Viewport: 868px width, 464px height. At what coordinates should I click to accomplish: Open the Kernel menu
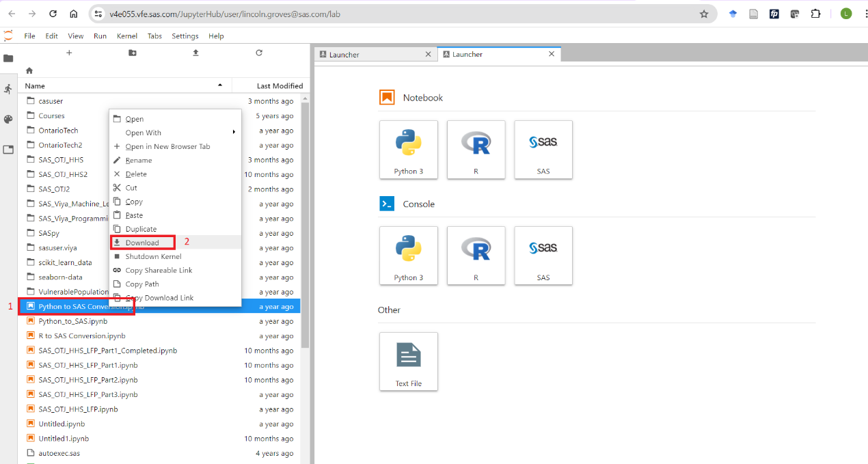point(126,36)
